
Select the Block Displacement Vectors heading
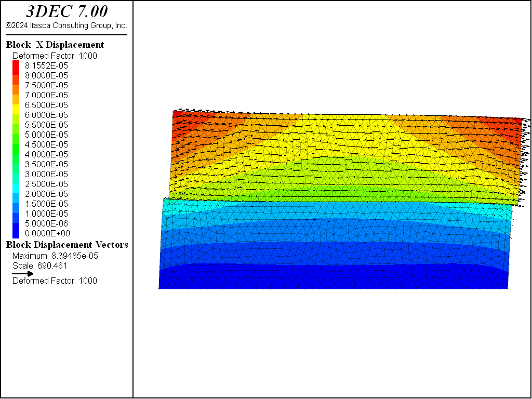pyautogui.click(x=67, y=245)
